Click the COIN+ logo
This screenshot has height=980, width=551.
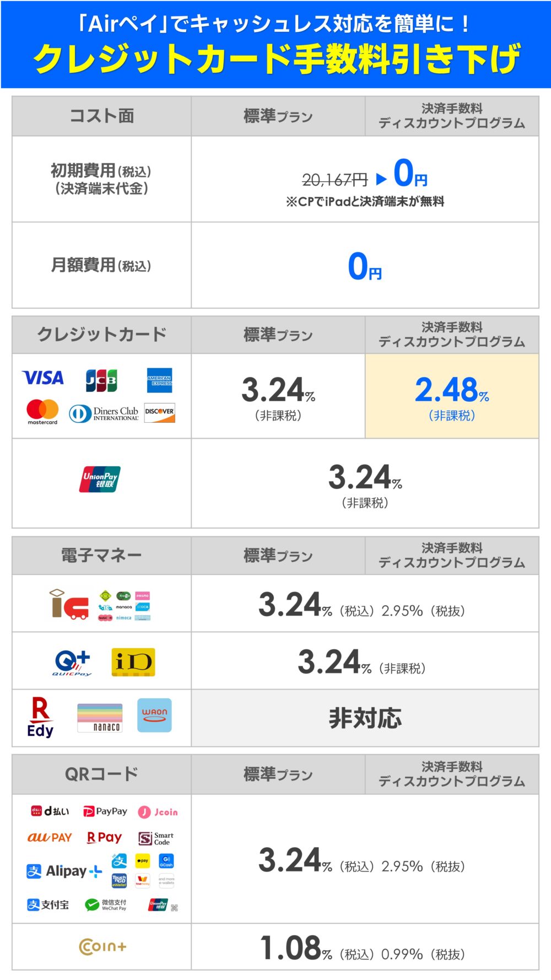point(103,947)
